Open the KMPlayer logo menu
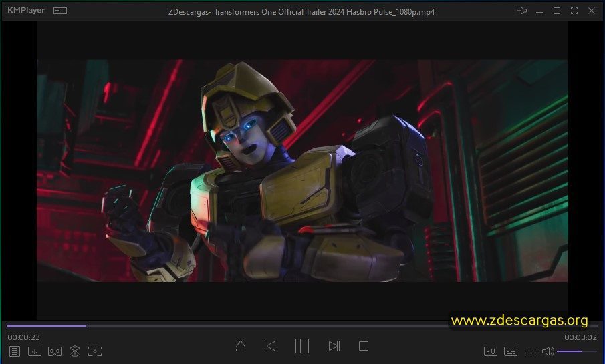Screen dimensions: 605x364 tap(26, 11)
